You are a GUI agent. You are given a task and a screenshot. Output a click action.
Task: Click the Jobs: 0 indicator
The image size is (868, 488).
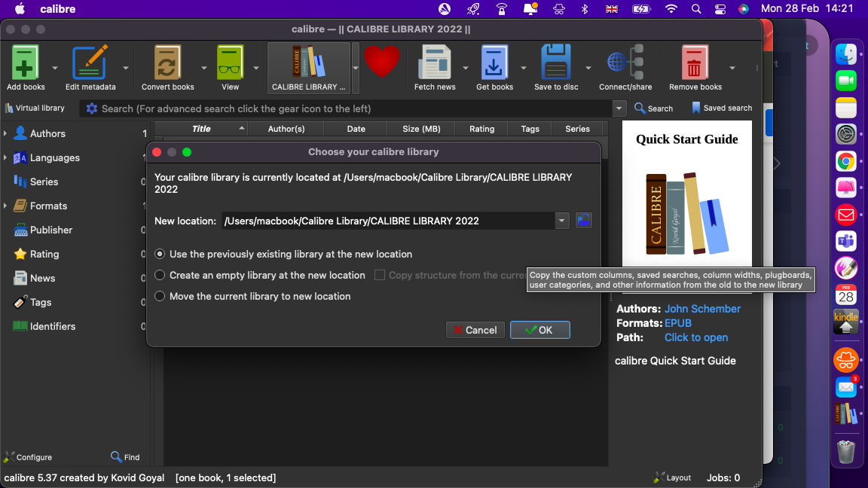(723, 477)
